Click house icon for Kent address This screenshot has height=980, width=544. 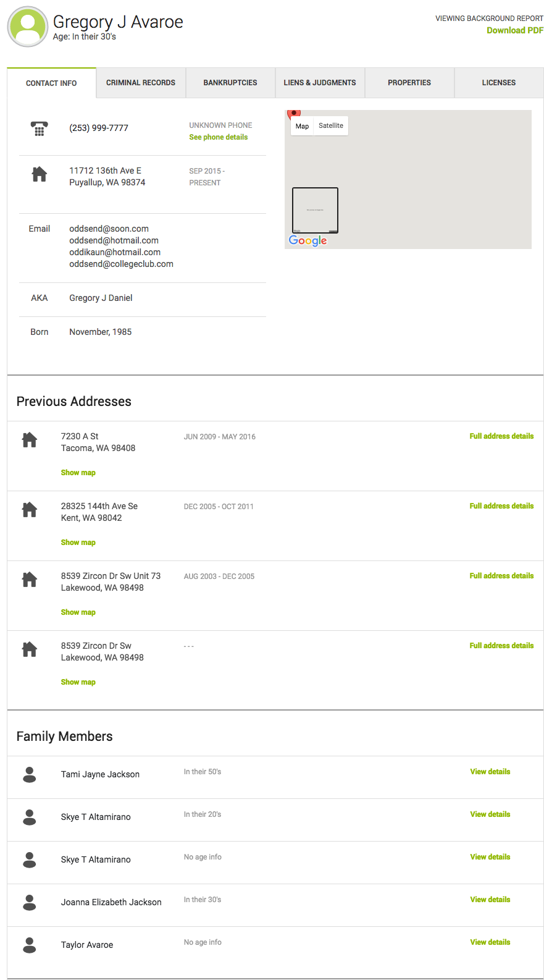coord(30,510)
